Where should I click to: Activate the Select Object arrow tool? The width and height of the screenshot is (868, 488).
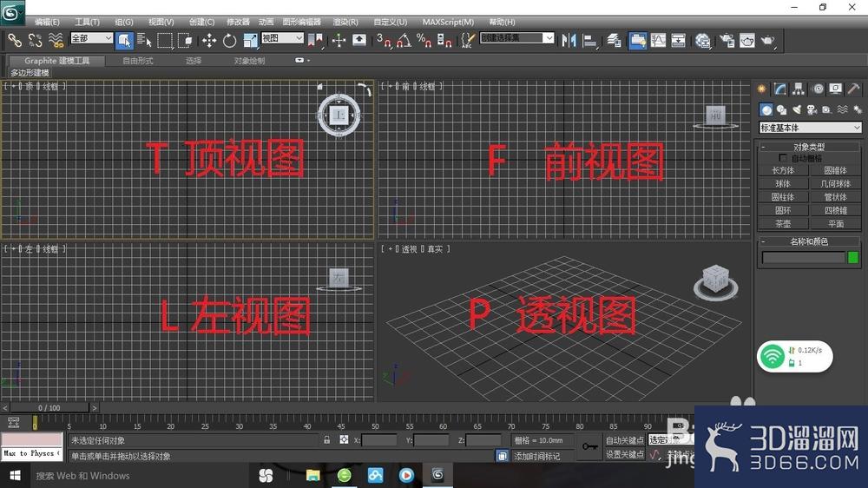click(124, 40)
